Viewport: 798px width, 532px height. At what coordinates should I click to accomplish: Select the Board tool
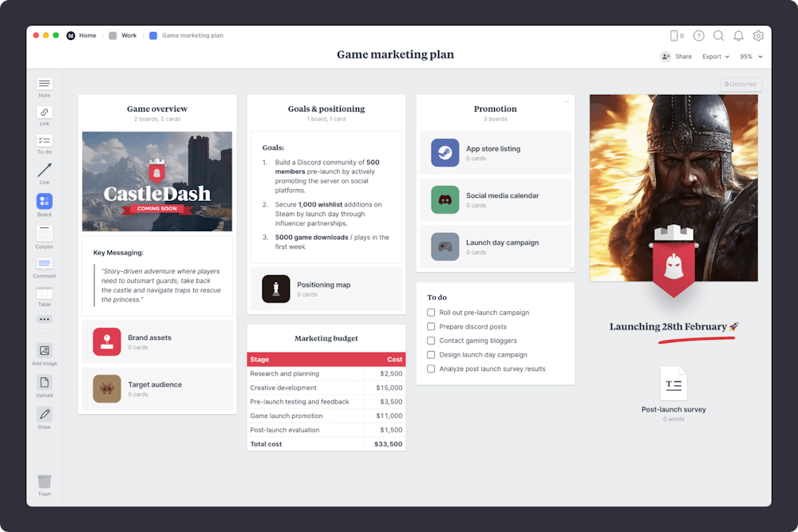44,200
